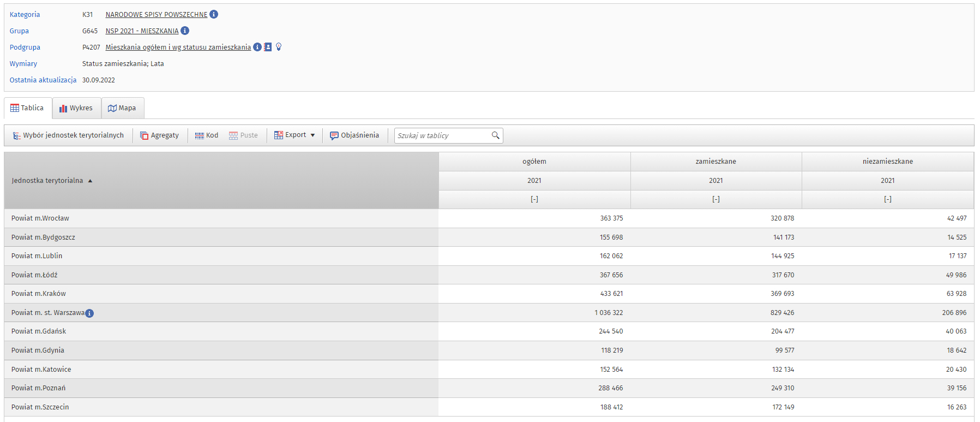Switch to the Mapa tab

coord(122,108)
